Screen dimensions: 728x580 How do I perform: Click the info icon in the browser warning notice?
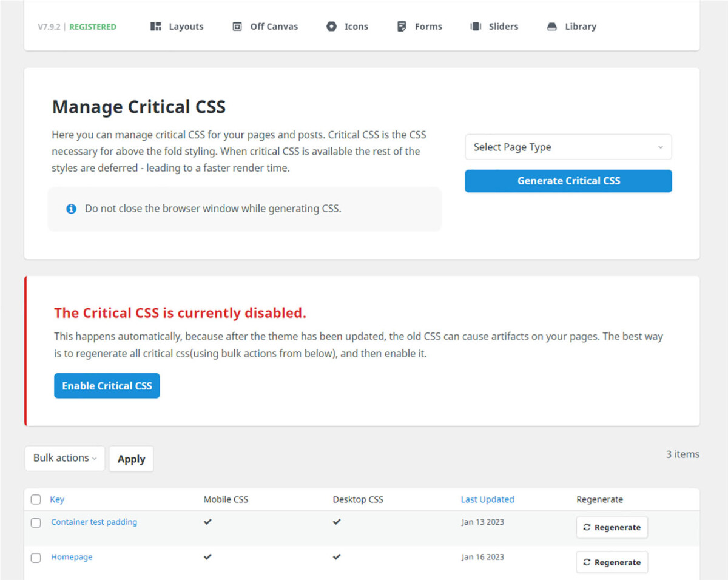coord(71,208)
